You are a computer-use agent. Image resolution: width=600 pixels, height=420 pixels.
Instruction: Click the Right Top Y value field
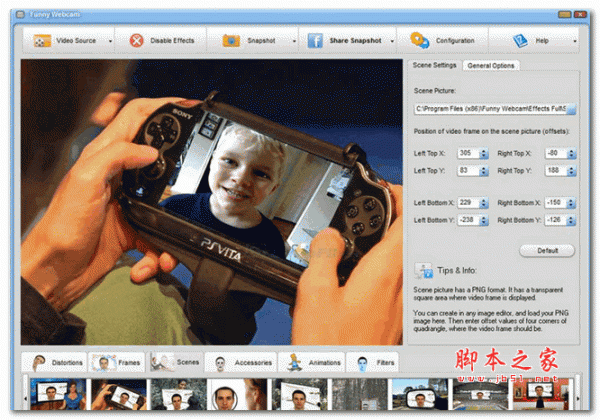556,171
